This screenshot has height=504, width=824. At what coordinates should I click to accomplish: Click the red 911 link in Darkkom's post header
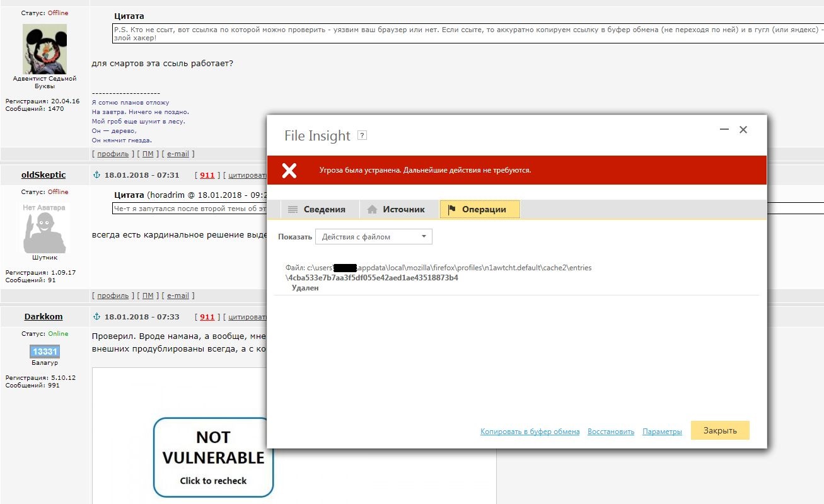tap(207, 317)
